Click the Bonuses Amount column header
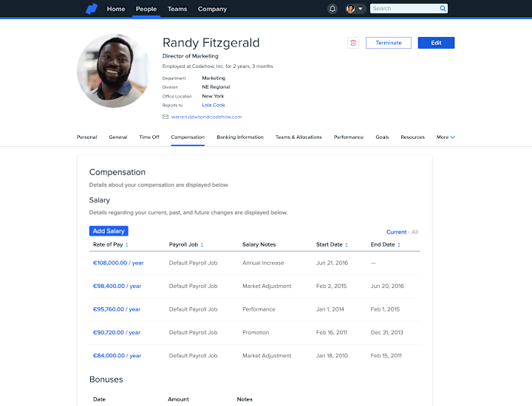Viewport: 532px width, 406px height. (x=178, y=399)
